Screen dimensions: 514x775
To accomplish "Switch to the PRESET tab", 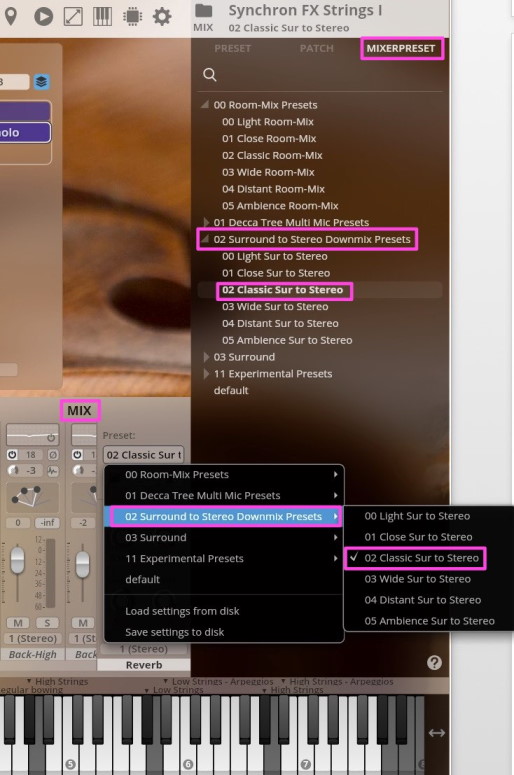I will coord(232,48).
